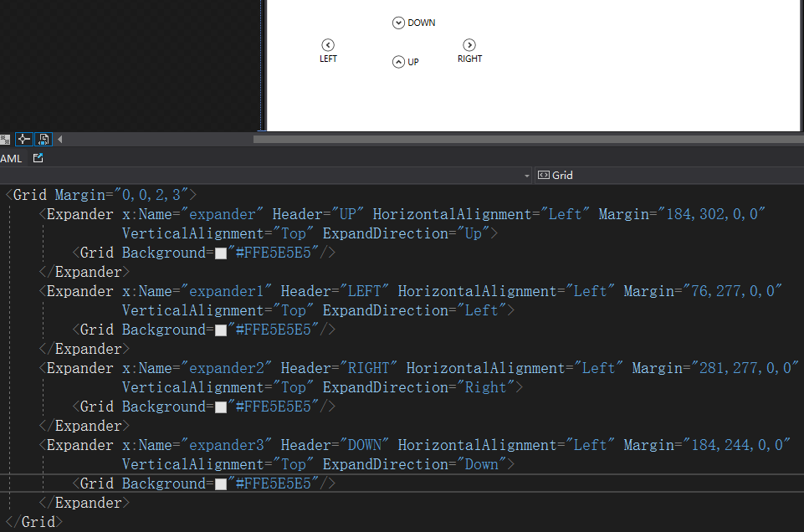Viewport: 804px width, 532px height.
Task: Toggle the show snap grid icon
Action: [x=5, y=140]
